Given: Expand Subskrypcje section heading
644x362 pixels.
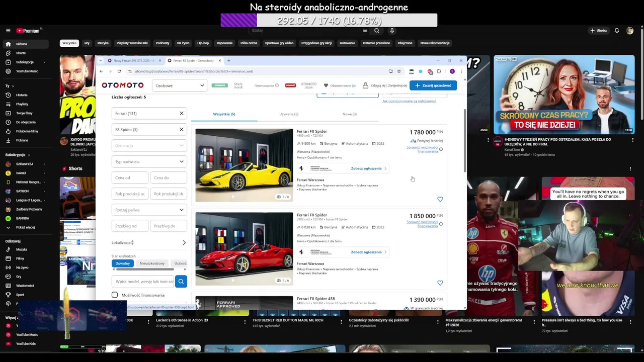Looking at the screenshot, I should [18, 155].
